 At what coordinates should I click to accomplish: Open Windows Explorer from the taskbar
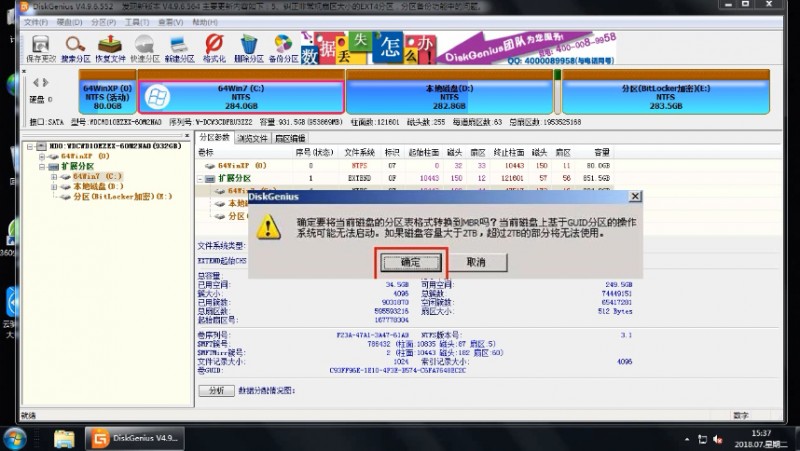click(64, 439)
